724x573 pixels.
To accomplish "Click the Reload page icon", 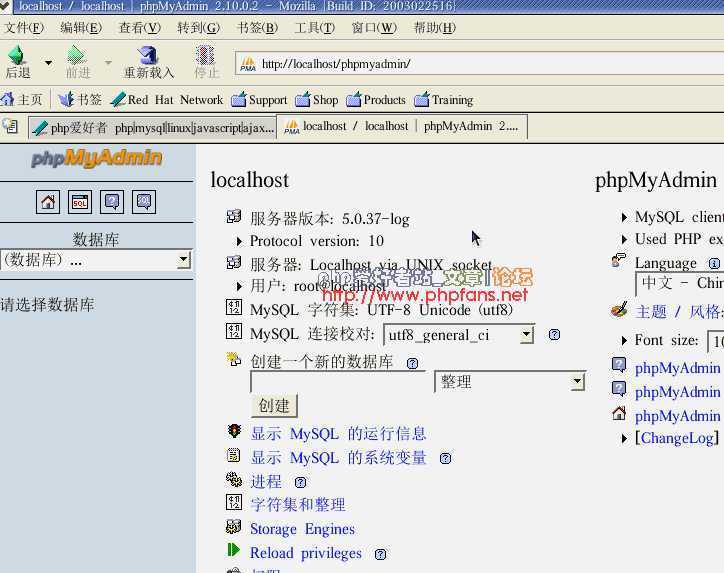I will (x=148, y=56).
